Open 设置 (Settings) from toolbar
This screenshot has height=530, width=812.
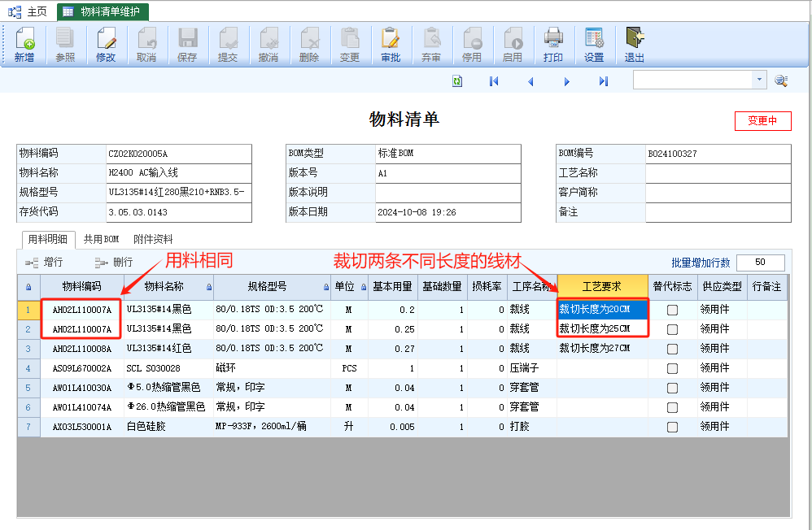click(x=594, y=45)
